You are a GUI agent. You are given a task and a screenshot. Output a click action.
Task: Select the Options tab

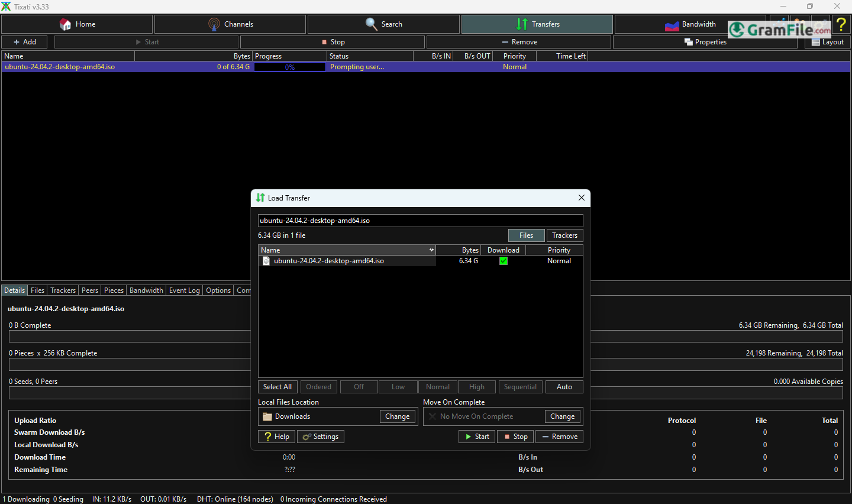tap(218, 290)
